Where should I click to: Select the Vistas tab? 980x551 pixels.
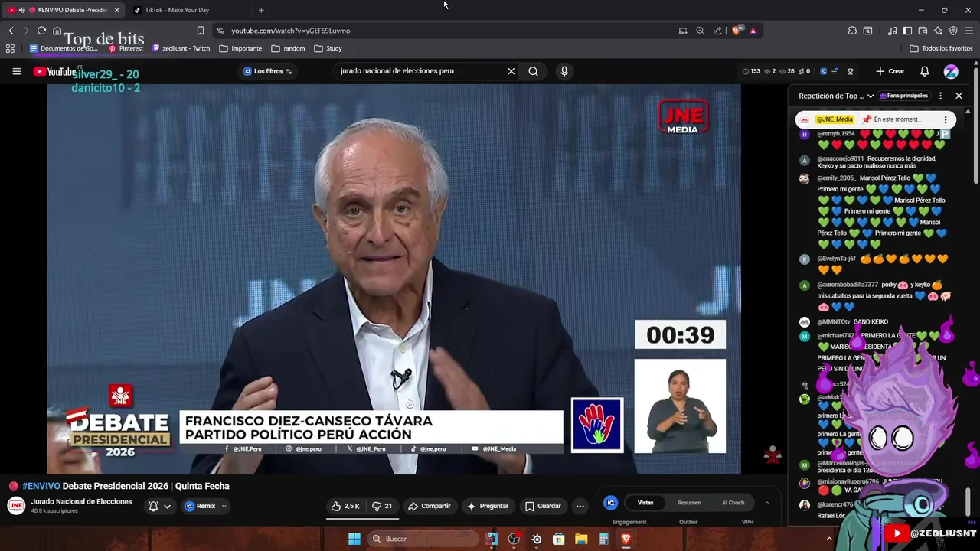pos(645,503)
